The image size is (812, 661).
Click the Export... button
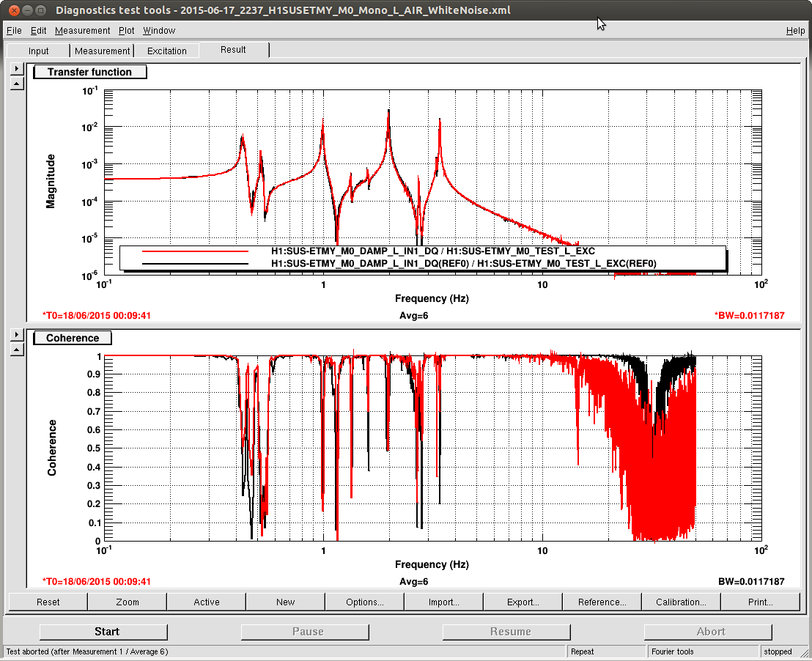[523, 602]
